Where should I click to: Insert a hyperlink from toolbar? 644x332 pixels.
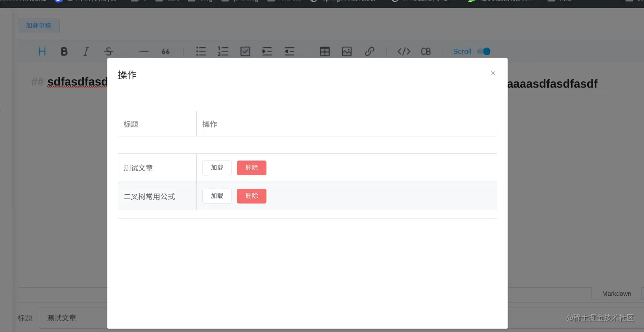pos(369,51)
